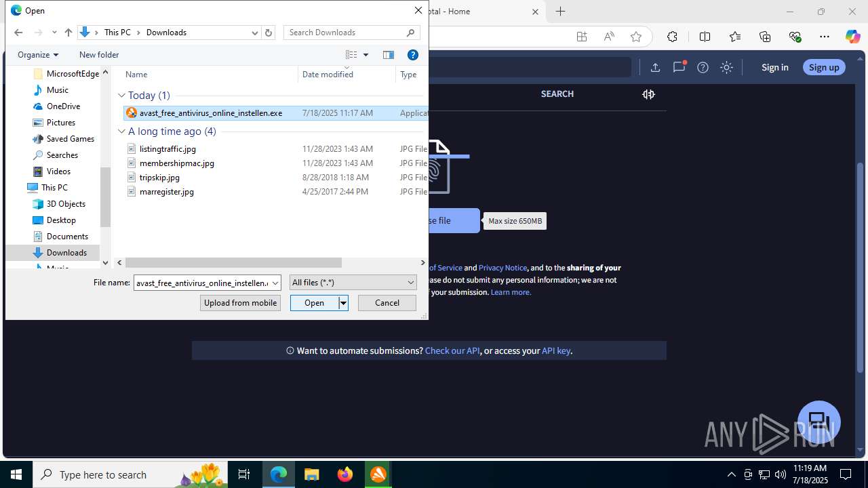This screenshot has height=488, width=868.
Task: Sort files by Name column
Action: 136,75
